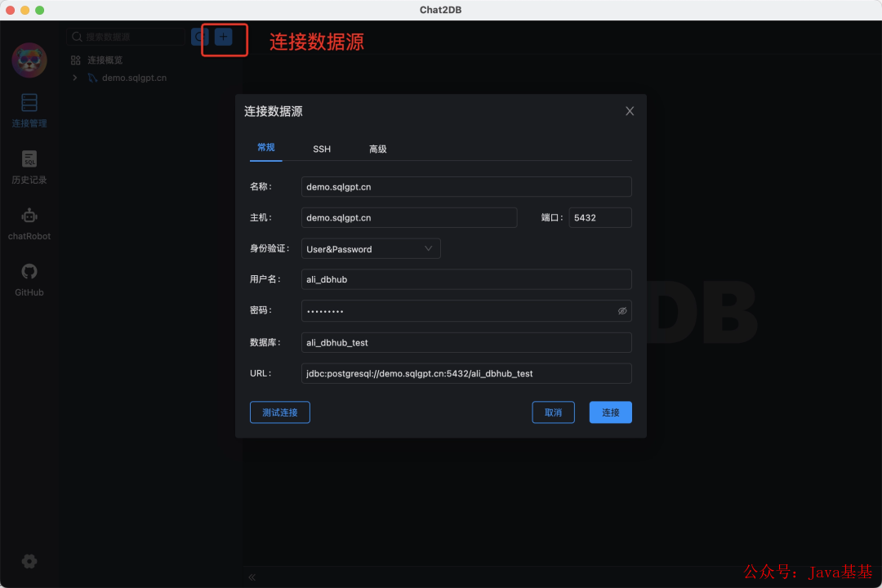Click the plus icon to add data source
Screen dimensions: 882x588
[x=223, y=37]
